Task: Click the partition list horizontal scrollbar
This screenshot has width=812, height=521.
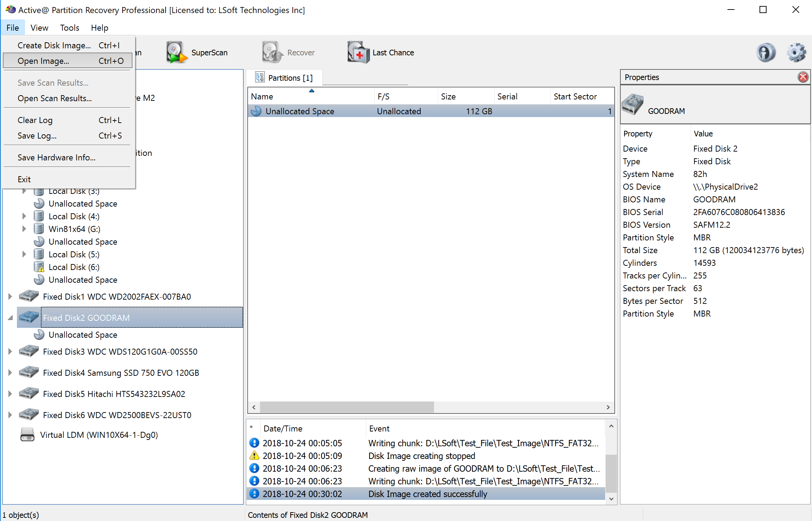Action: tap(347, 407)
